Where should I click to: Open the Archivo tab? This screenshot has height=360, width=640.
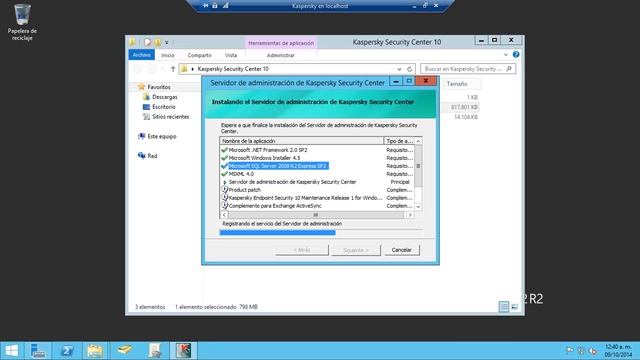(142, 55)
